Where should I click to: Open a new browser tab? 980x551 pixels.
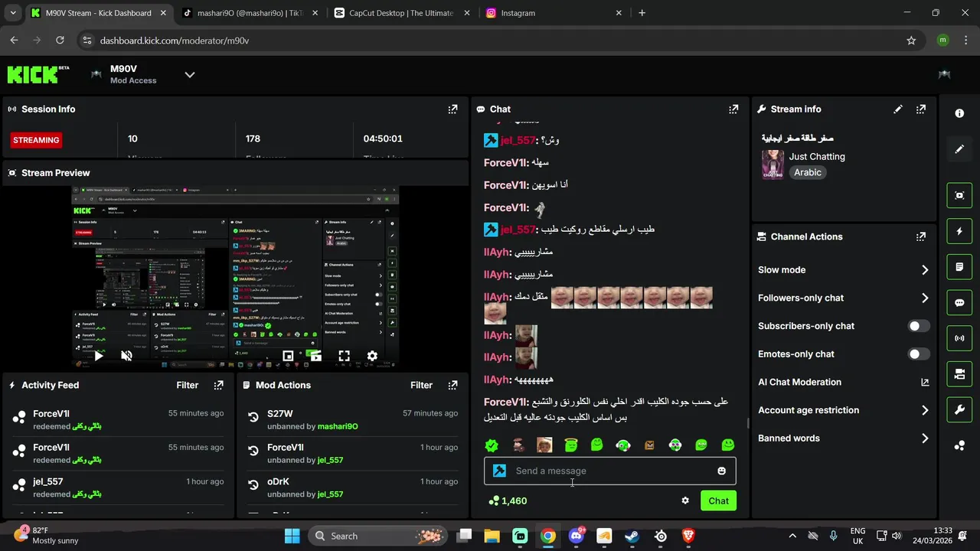pos(642,13)
